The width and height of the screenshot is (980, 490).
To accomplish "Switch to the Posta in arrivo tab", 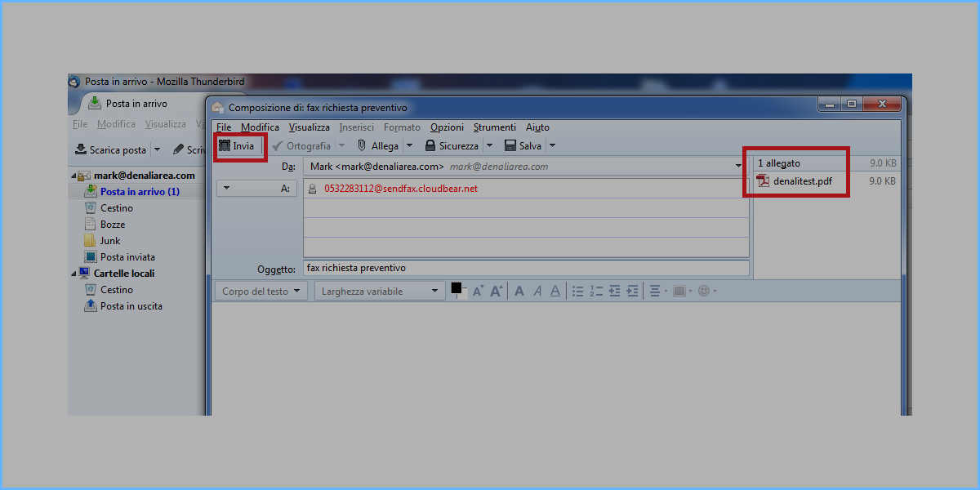I will point(136,104).
